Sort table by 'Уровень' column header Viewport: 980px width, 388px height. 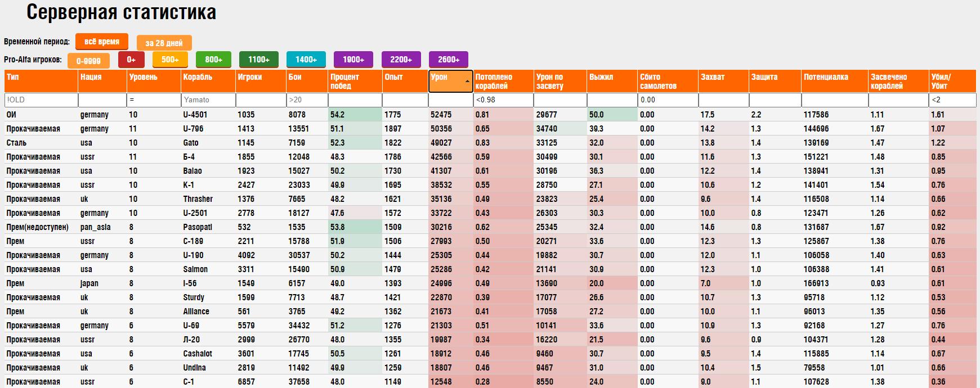154,81
